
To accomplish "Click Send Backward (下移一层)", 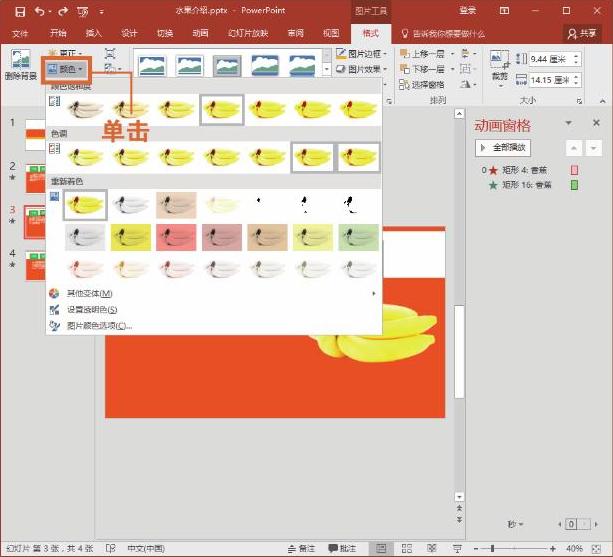I will (x=423, y=69).
